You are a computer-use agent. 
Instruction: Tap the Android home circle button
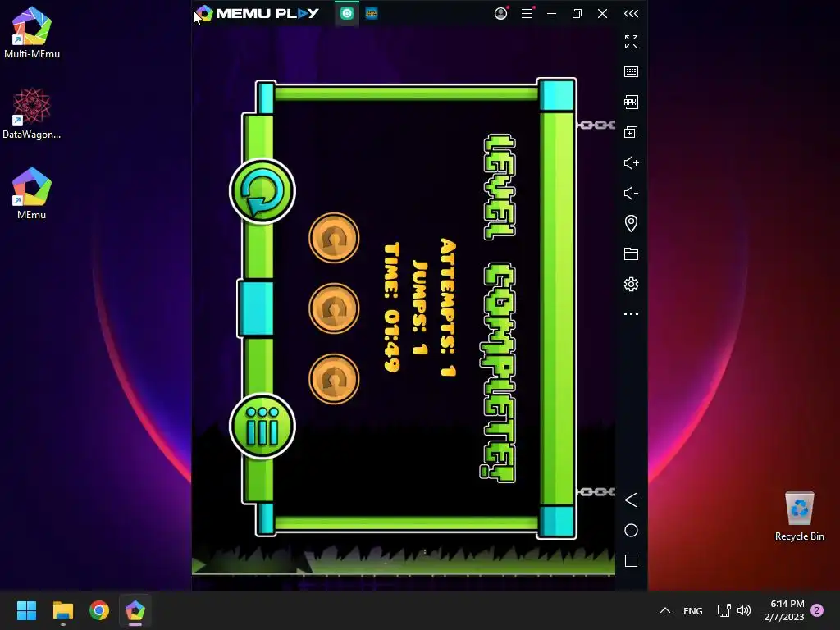click(x=631, y=531)
